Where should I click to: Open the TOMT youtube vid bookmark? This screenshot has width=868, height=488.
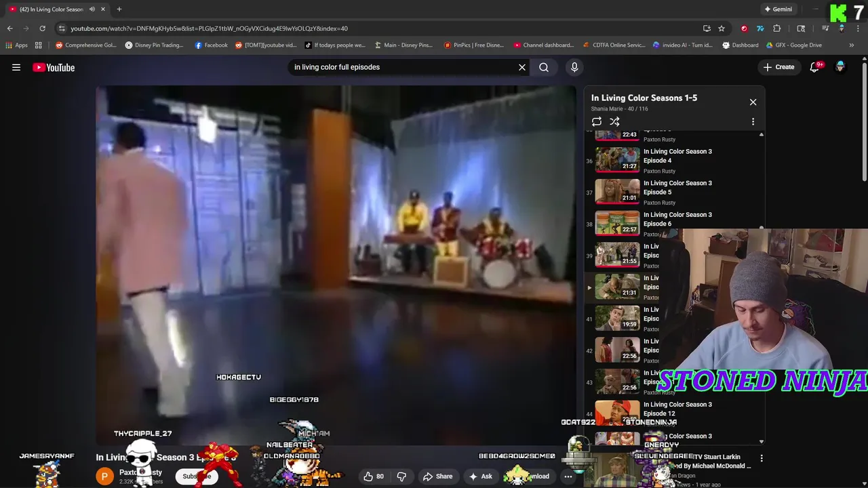click(266, 45)
